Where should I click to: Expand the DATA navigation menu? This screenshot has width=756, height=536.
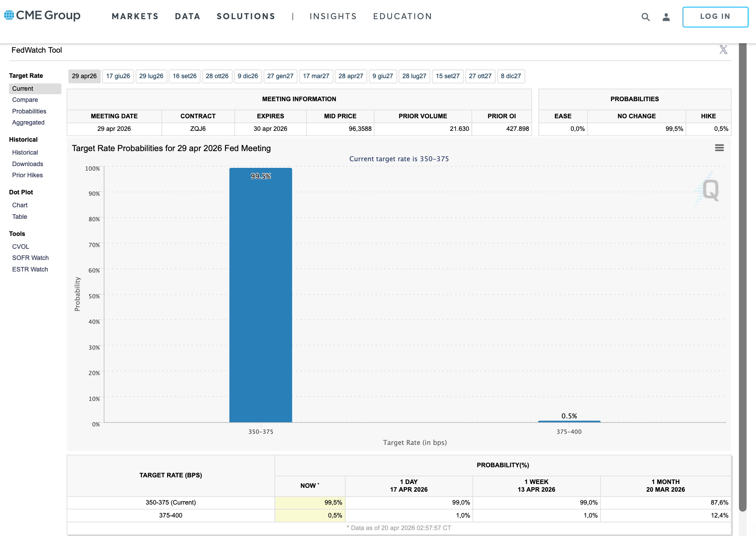[x=188, y=16]
